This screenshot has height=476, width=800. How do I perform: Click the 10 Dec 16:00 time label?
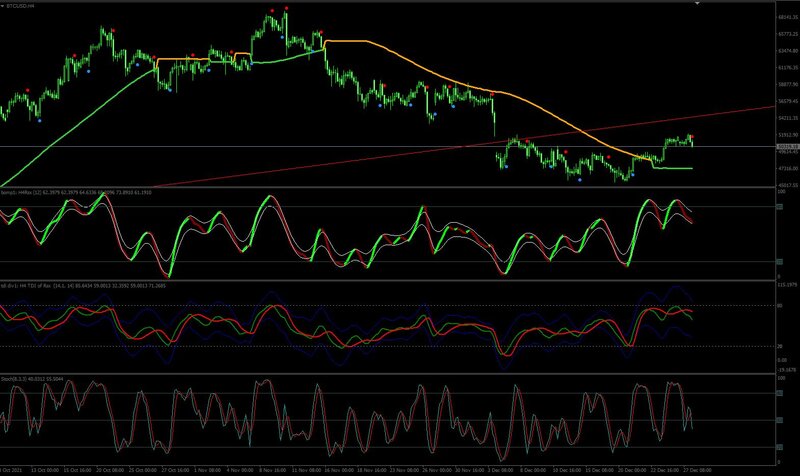tap(566, 470)
